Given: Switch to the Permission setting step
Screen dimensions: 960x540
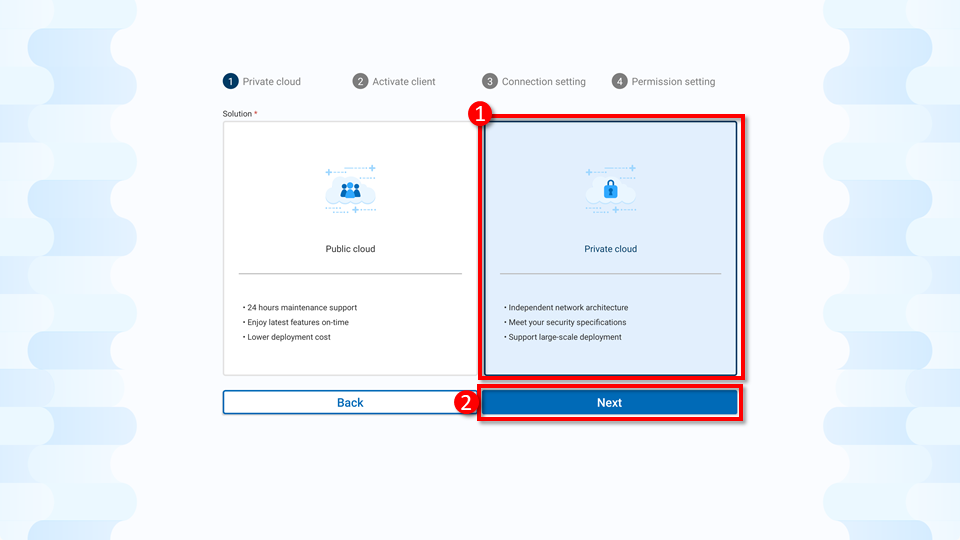Looking at the screenshot, I should click(x=673, y=82).
